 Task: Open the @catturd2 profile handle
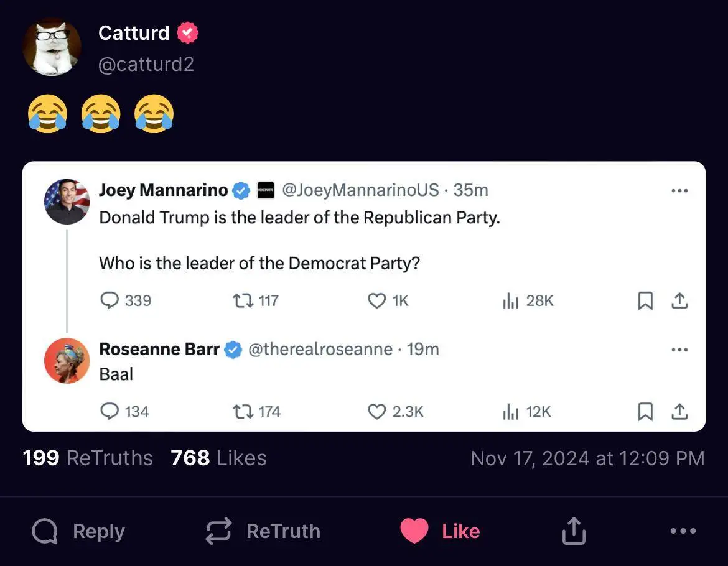coord(146,63)
